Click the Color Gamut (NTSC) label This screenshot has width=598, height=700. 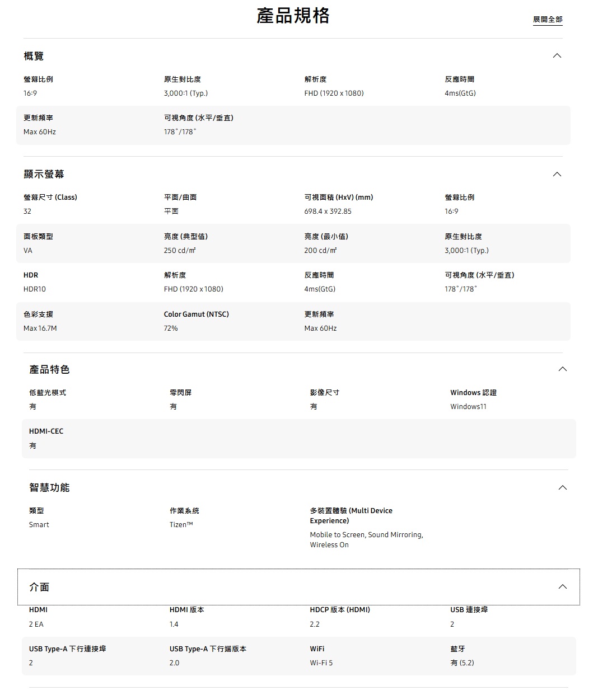click(196, 314)
